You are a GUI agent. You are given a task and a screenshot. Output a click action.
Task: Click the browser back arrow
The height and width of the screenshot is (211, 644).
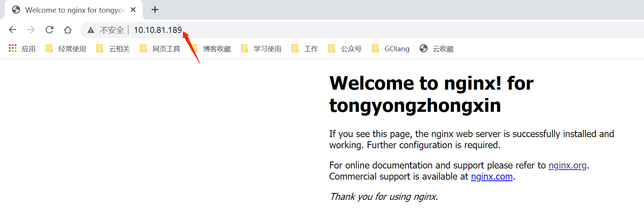[13, 29]
